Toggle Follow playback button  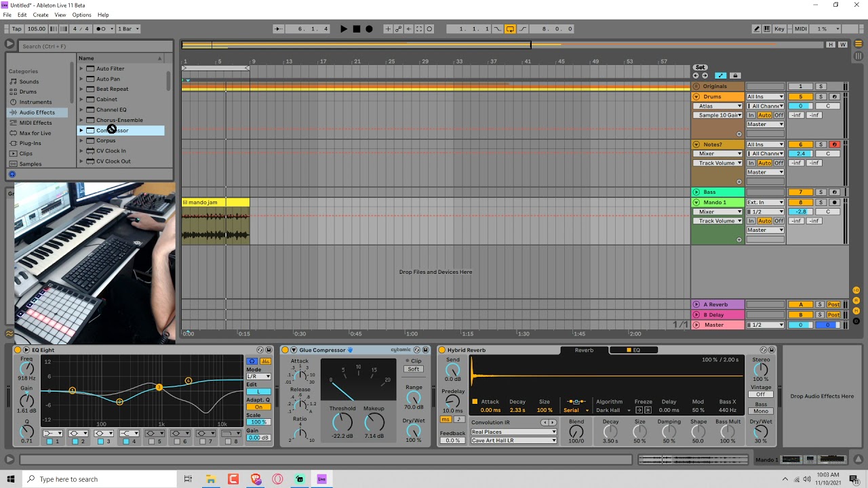pos(278,29)
